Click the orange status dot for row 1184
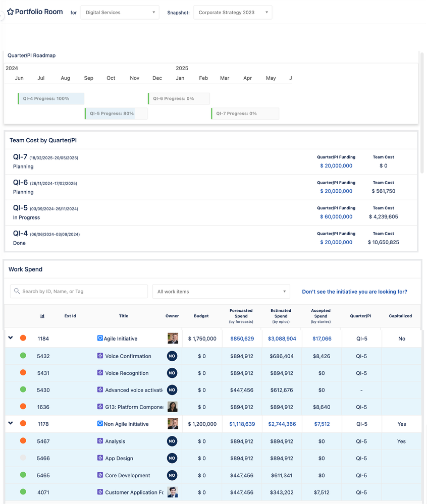This screenshot has height=504, width=427. click(23, 339)
